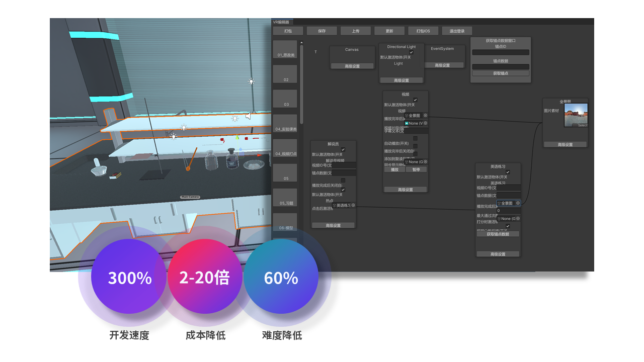The width and height of the screenshot is (644, 362).
Task: Click the 锚点ID input field
Action: 501,52
